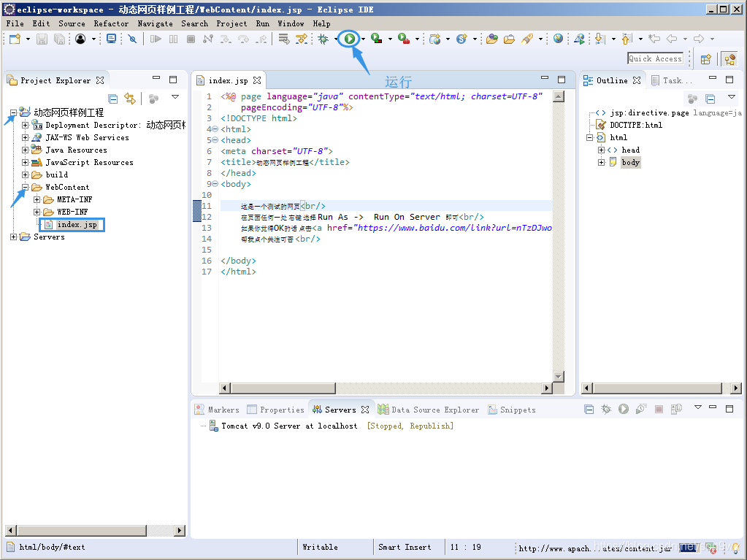Expand the Servers project node
Image resolution: width=747 pixels, height=560 pixels.
(x=13, y=237)
